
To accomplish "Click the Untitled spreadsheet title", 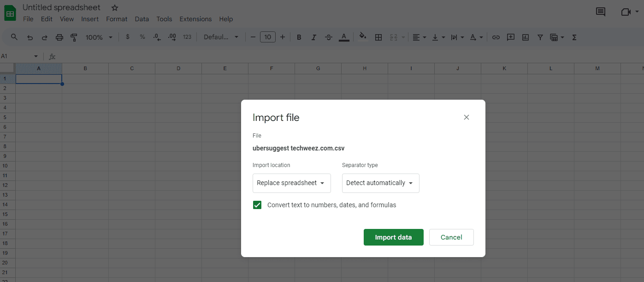I will 61,7.
